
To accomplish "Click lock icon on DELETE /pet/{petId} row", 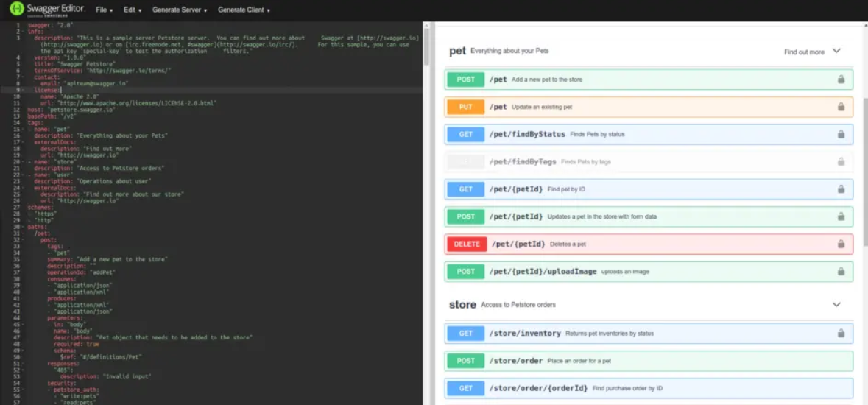I will coord(841,244).
